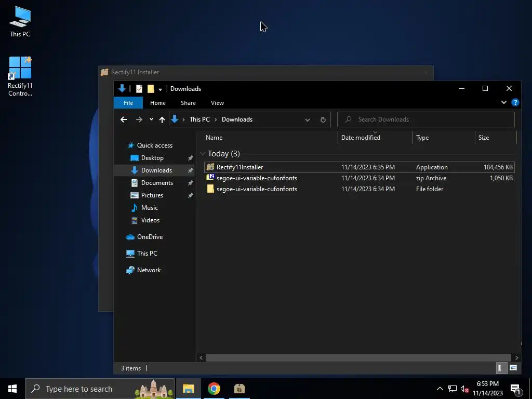Open Explorer Help icon
The image size is (532, 399).
(x=515, y=102)
